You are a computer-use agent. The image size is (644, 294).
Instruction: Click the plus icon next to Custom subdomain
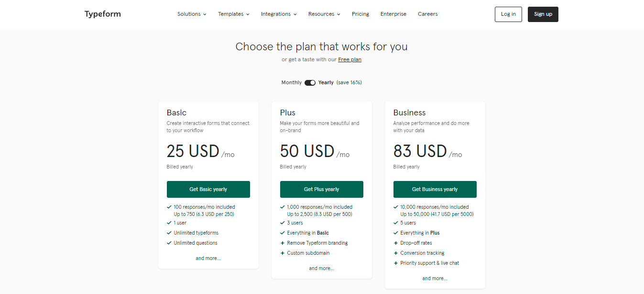282,253
